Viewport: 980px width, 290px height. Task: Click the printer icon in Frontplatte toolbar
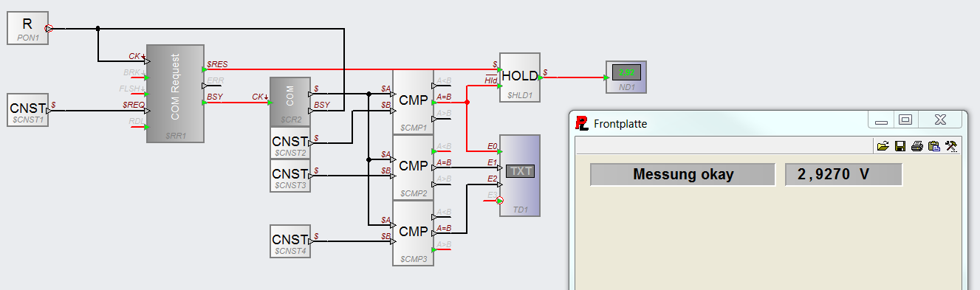coord(916,146)
